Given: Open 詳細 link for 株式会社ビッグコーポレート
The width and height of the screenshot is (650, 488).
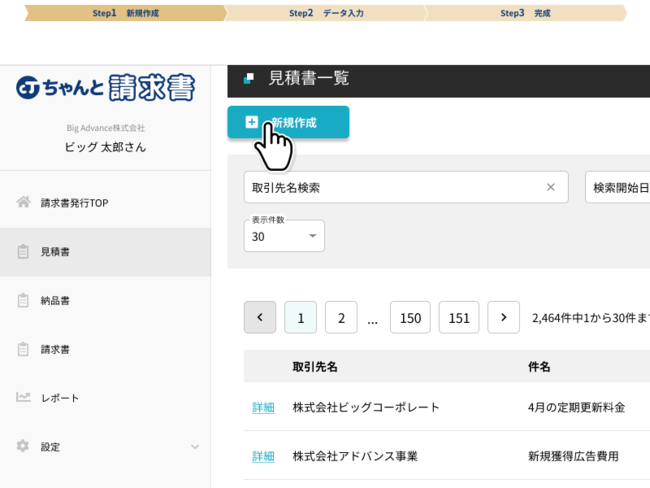Looking at the screenshot, I should 263,407.
